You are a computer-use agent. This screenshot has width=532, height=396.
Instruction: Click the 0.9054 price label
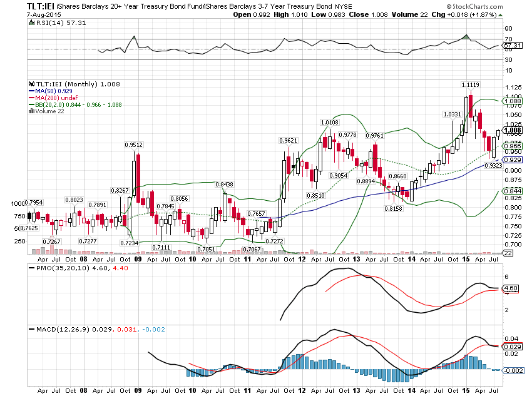coord(338,176)
